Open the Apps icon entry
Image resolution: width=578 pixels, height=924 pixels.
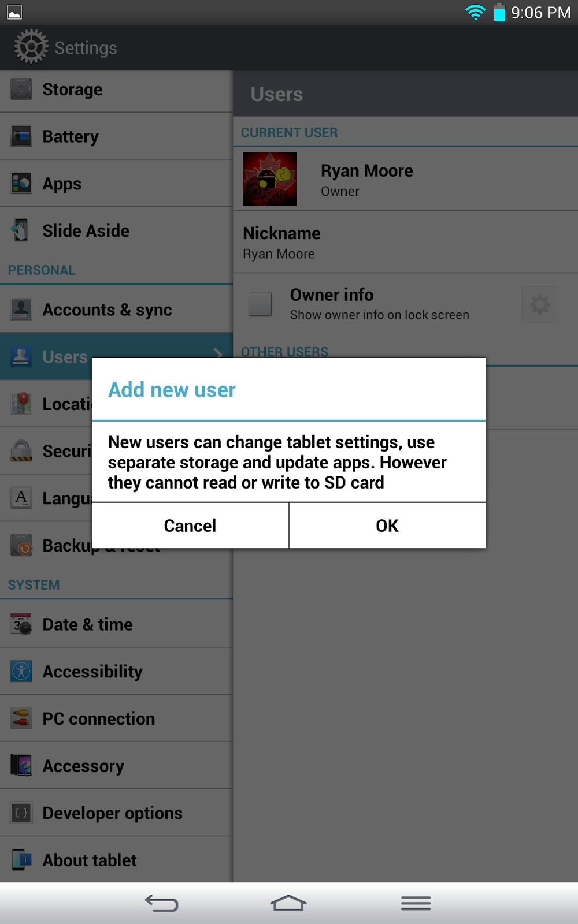21,184
